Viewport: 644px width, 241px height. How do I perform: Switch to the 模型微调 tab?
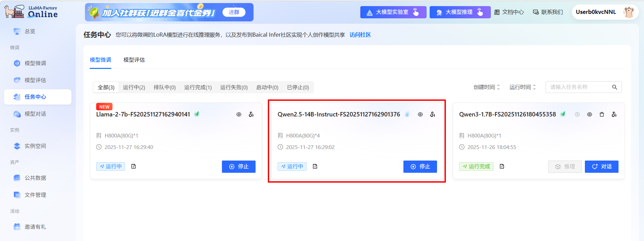pos(100,60)
